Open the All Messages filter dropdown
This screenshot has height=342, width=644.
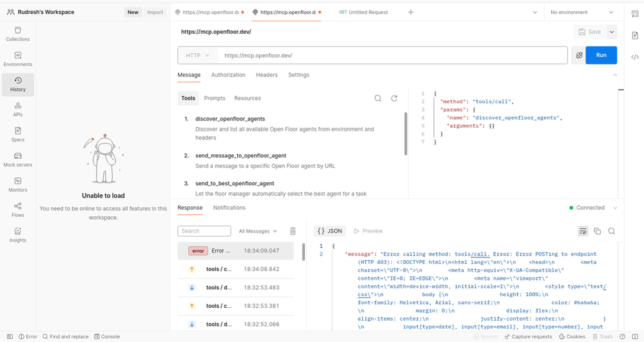coord(258,231)
